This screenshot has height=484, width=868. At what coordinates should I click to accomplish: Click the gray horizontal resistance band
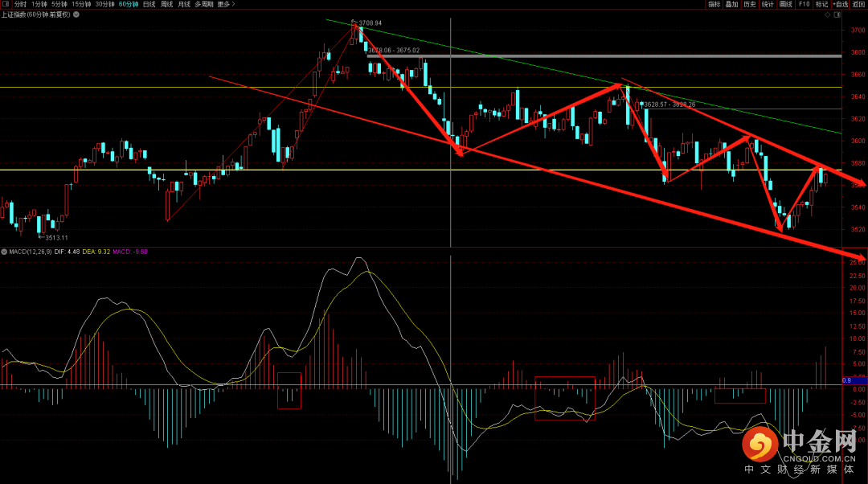(603, 55)
